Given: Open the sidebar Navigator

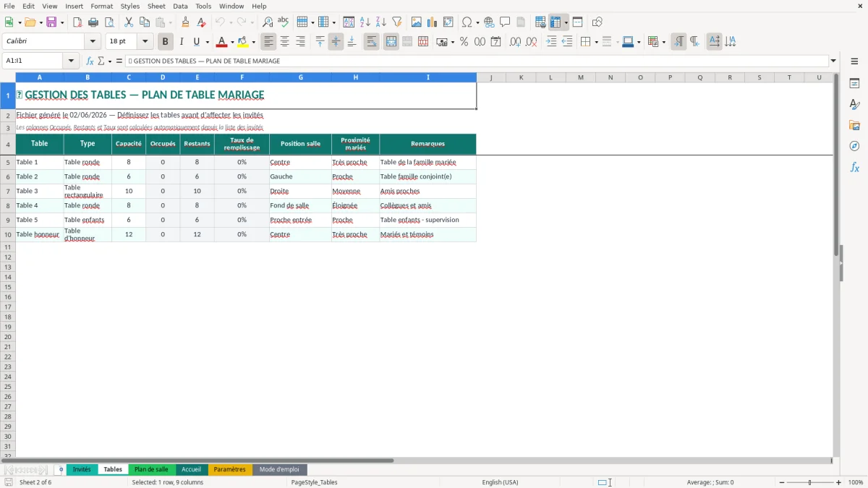Looking at the screenshot, I should tap(854, 146).
